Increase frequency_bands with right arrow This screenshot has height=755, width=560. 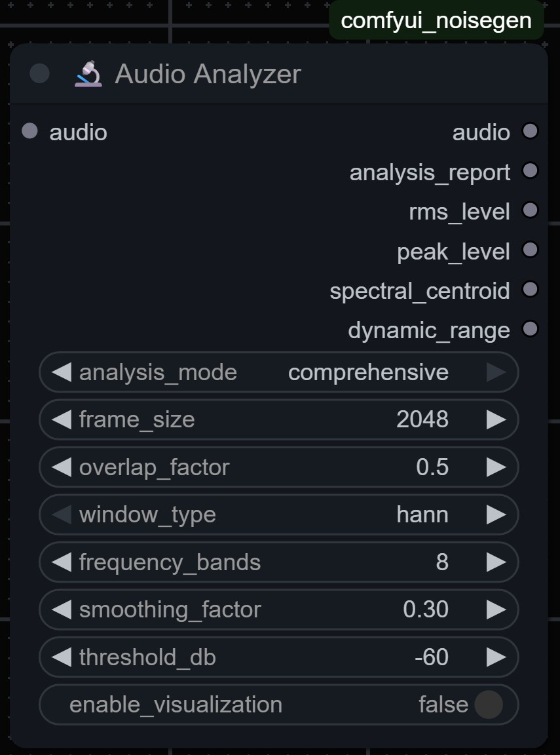[x=496, y=562]
